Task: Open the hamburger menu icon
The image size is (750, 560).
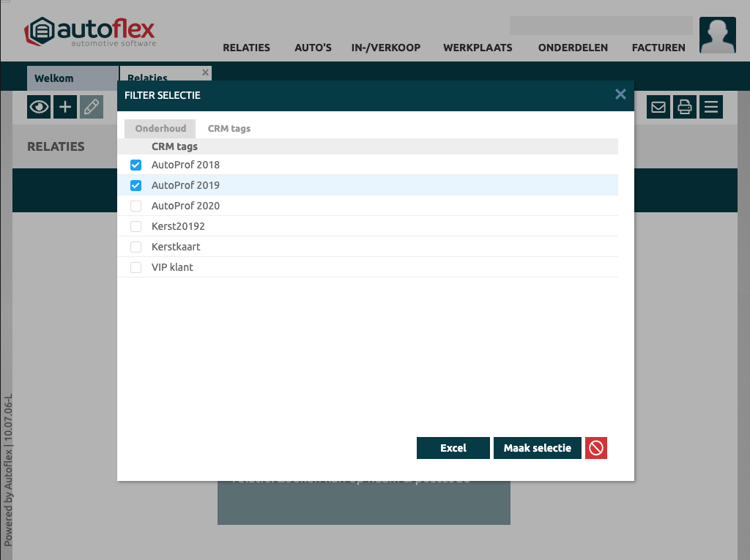Action: tap(711, 107)
